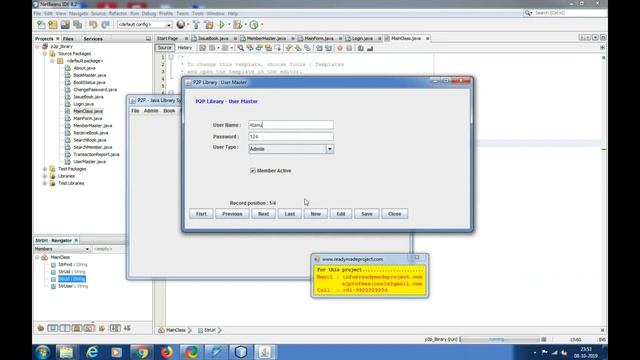Screen dimensions: 640x360
Task: Click the Find Selection magnifier icon in editor toolbar
Action: (x=240, y=48)
